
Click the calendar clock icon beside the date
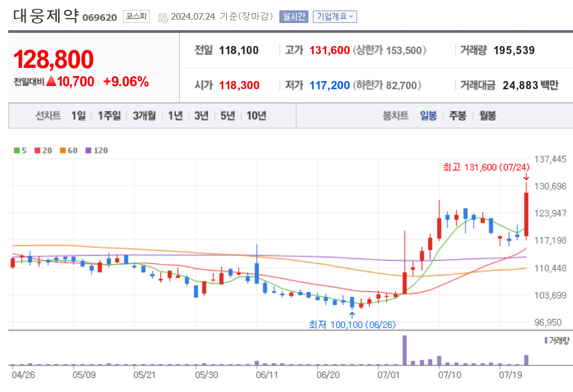163,18
